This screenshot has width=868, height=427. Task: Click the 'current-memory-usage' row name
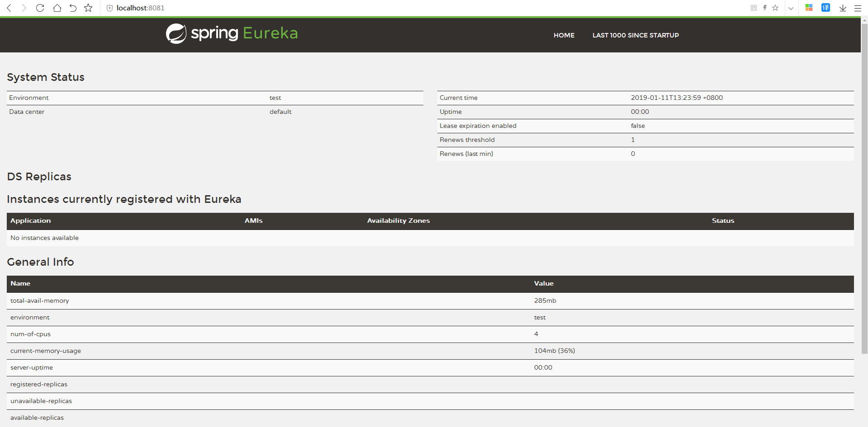[46, 351]
